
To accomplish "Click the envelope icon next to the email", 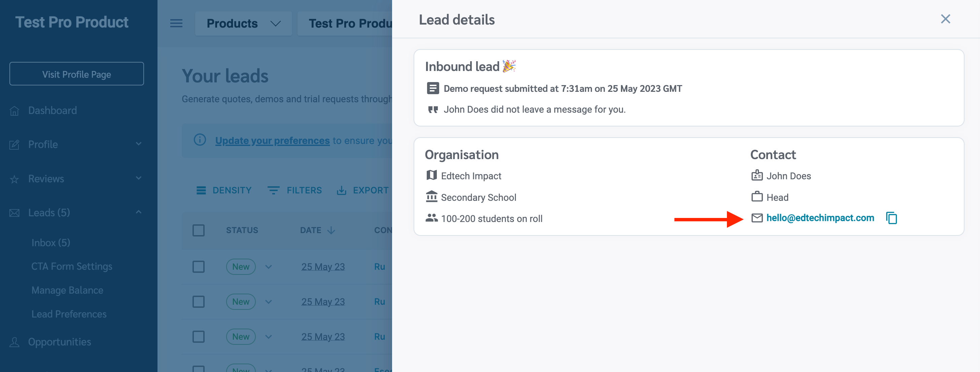I will [x=757, y=218].
